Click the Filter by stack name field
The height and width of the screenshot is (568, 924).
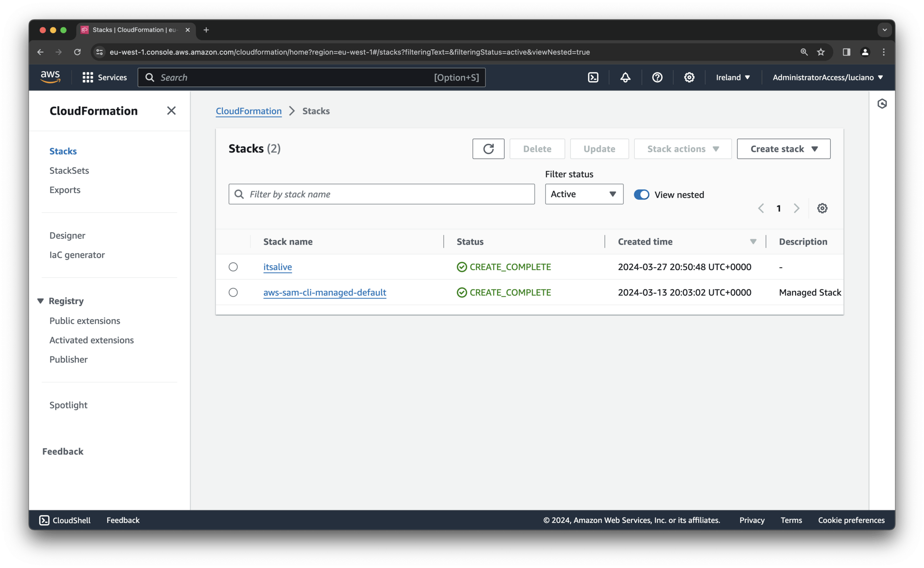pos(381,194)
